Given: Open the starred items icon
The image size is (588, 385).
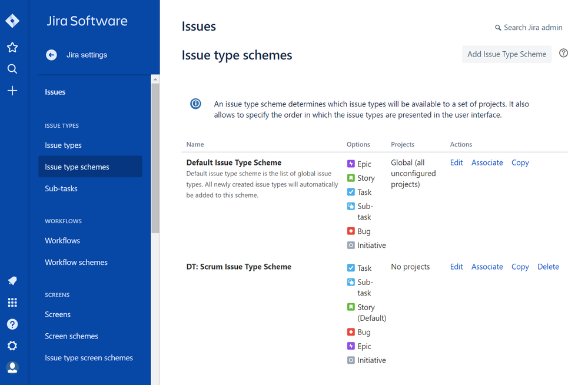Looking at the screenshot, I should (12, 47).
